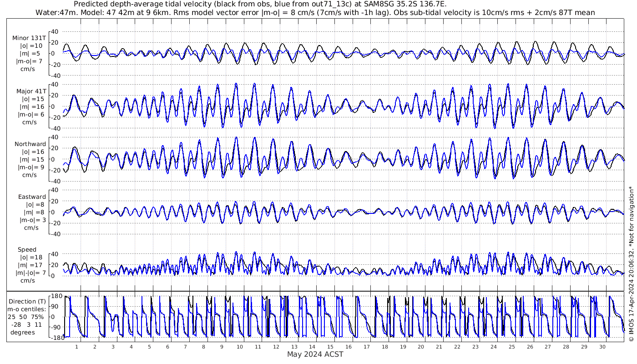This screenshot has width=637, height=364.
Task: Click day '8' on the date axis
Action: pos(203,347)
